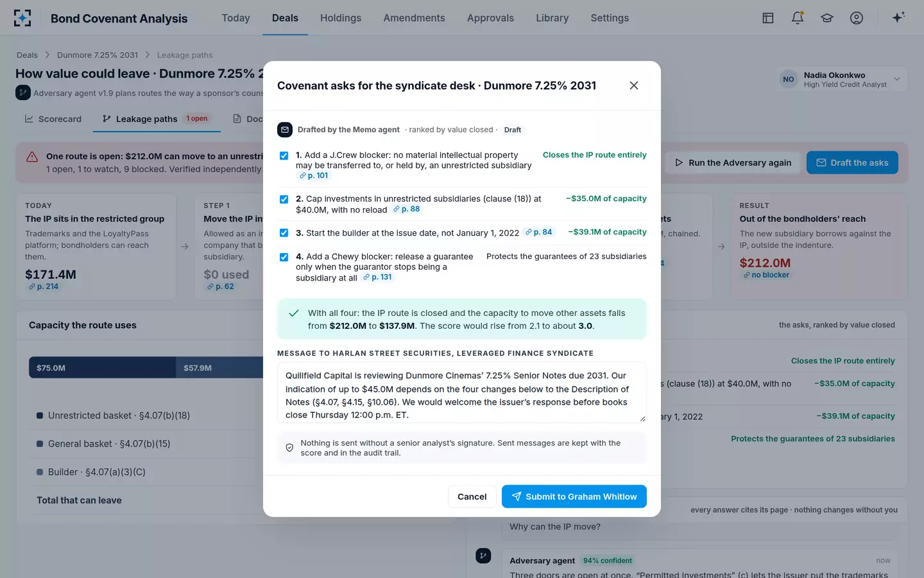Image resolution: width=924 pixels, height=578 pixels.
Task: Switch to the Amendments tab
Action: pos(414,18)
